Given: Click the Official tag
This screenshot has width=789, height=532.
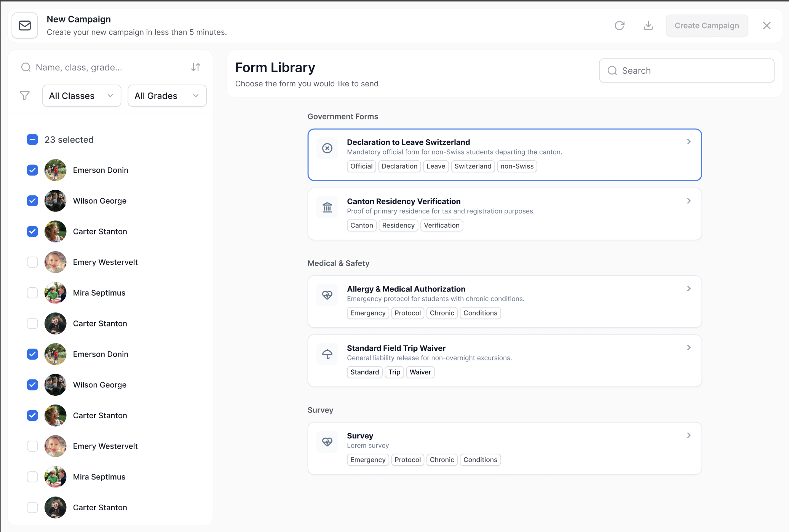Looking at the screenshot, I should point(361,166).
